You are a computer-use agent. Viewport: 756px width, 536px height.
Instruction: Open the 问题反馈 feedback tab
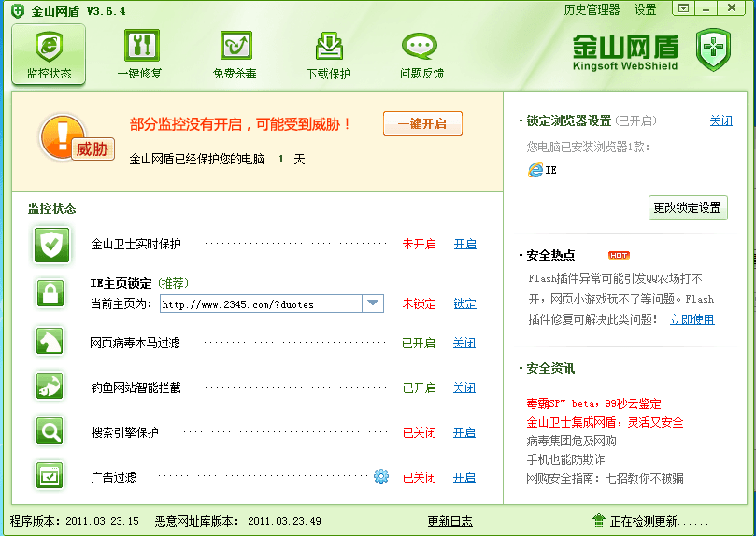tap(421, 55)
